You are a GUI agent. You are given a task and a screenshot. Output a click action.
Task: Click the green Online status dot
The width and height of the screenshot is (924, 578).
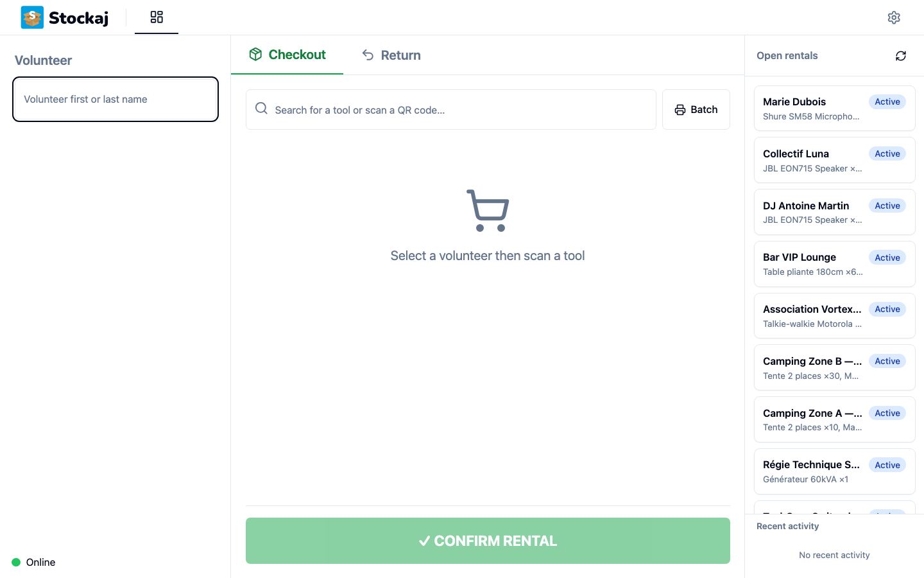tap(15, 562)
